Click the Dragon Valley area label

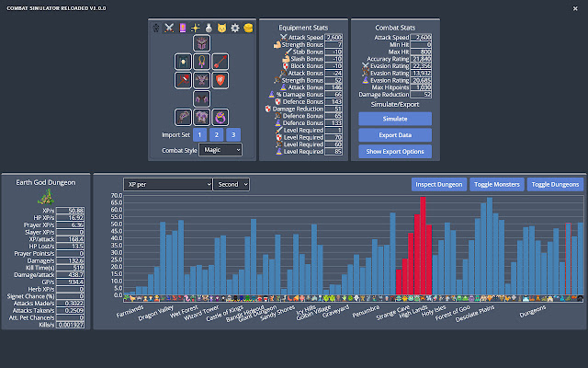pyautogui.click(x=155, y=313)
